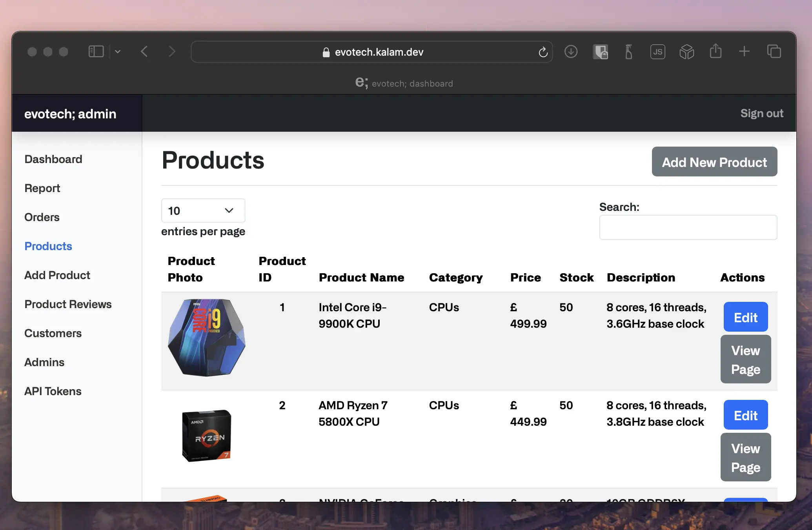This screenshot has height=530, width=812.
Task: Open Orders in the sidebar
Action: coord(42,217)
